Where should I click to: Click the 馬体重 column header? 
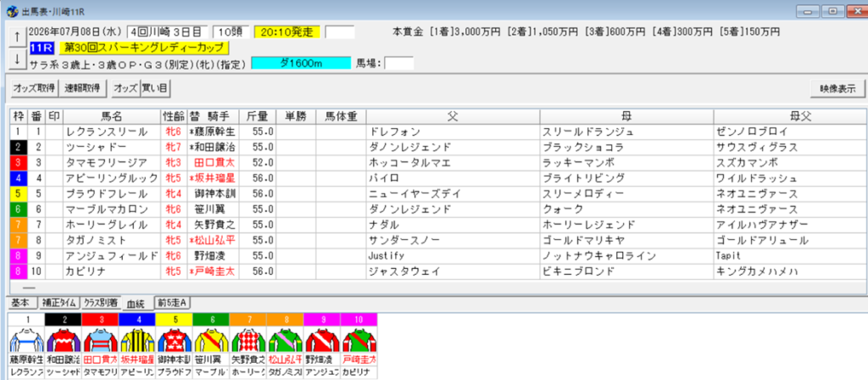pos(341,116)
